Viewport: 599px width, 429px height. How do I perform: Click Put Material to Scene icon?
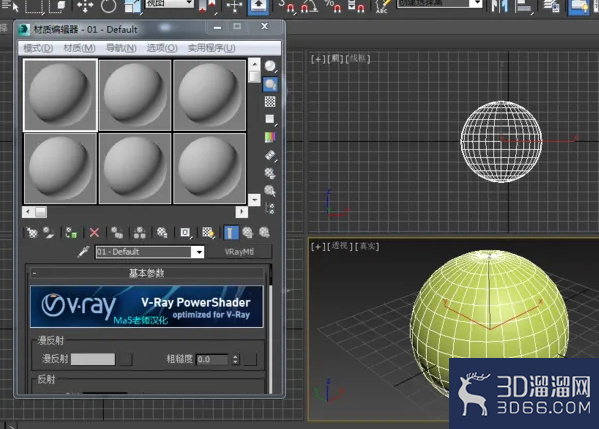pos(49,232)
